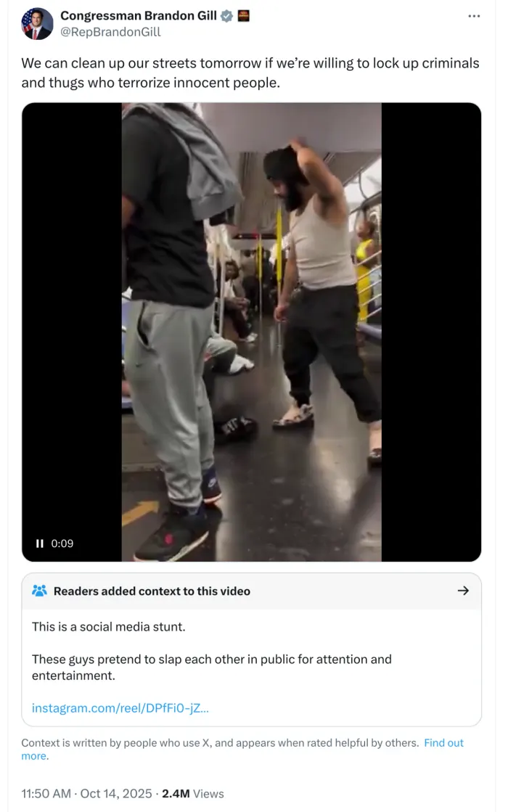Pause the video with the pause icon

point(39,544)
